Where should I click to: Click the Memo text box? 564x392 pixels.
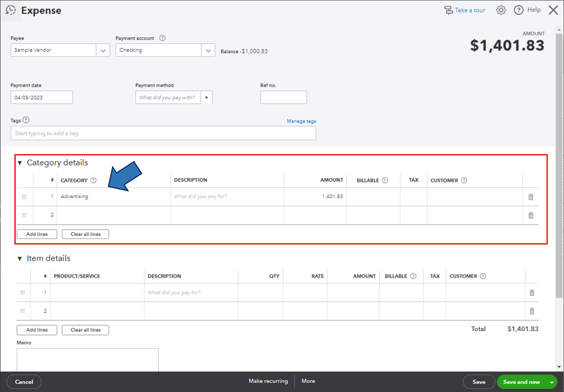click(87, 359)
